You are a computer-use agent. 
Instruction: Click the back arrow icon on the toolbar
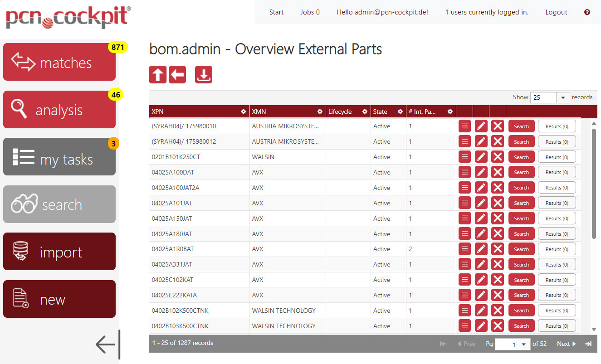177,74
